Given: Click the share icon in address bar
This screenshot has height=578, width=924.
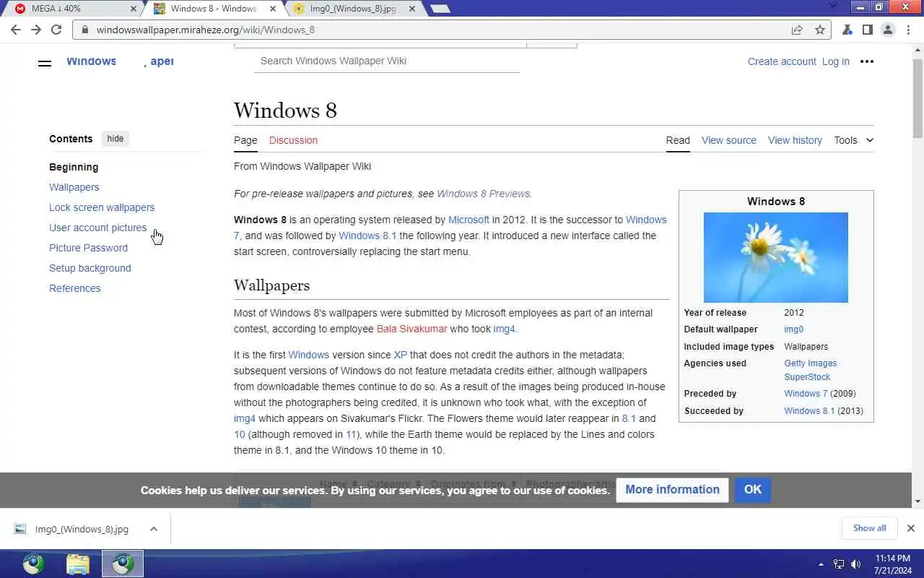Looking at the screenshot, I should click(797, 30).
